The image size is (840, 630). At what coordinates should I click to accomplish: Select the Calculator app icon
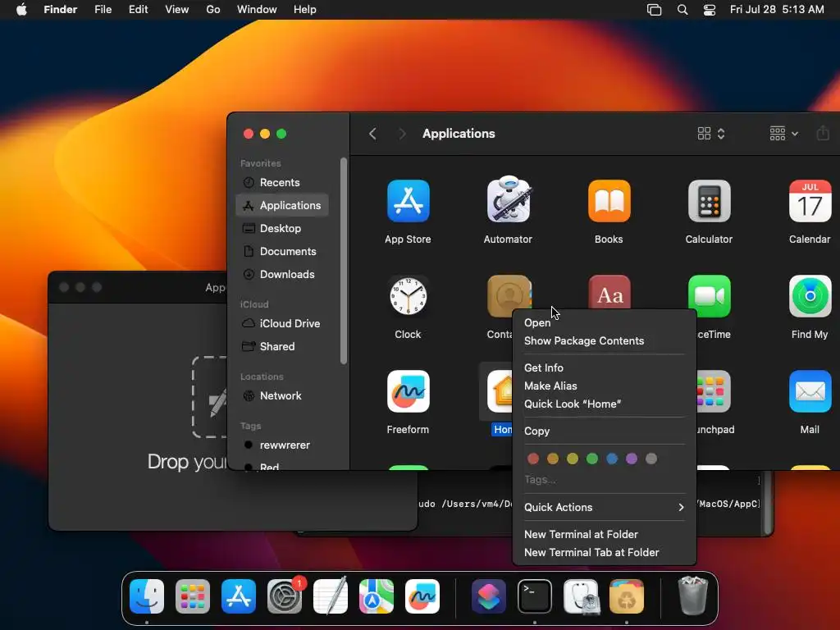pos(710,201)
